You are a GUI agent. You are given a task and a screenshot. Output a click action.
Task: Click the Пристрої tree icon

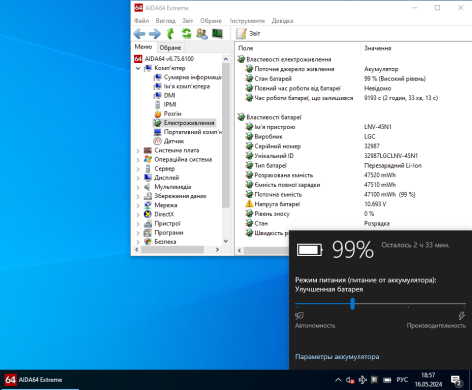148,224
